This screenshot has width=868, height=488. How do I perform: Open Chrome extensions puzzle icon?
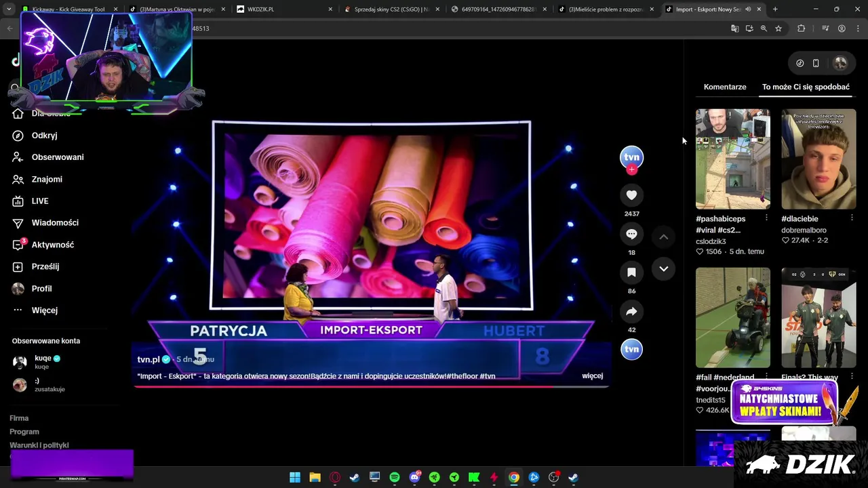(x=802, y=28)
